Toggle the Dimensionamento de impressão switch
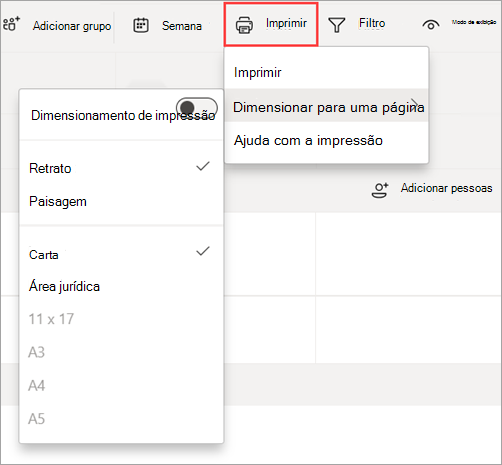 tap(197, 108)
